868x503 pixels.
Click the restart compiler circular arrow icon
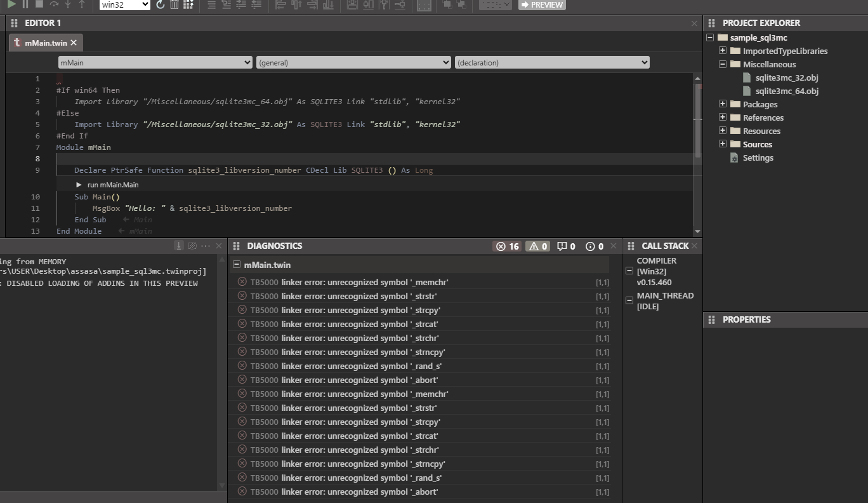(160, 5)
